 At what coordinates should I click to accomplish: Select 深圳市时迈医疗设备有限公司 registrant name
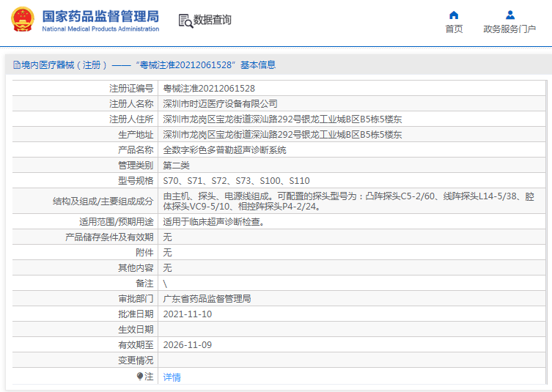(220, 104)
